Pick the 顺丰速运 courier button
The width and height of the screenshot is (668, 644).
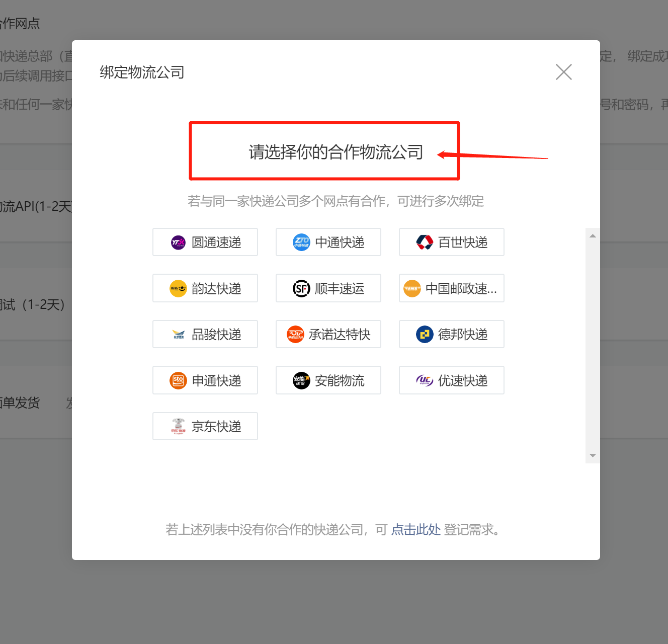click(328, 288)
